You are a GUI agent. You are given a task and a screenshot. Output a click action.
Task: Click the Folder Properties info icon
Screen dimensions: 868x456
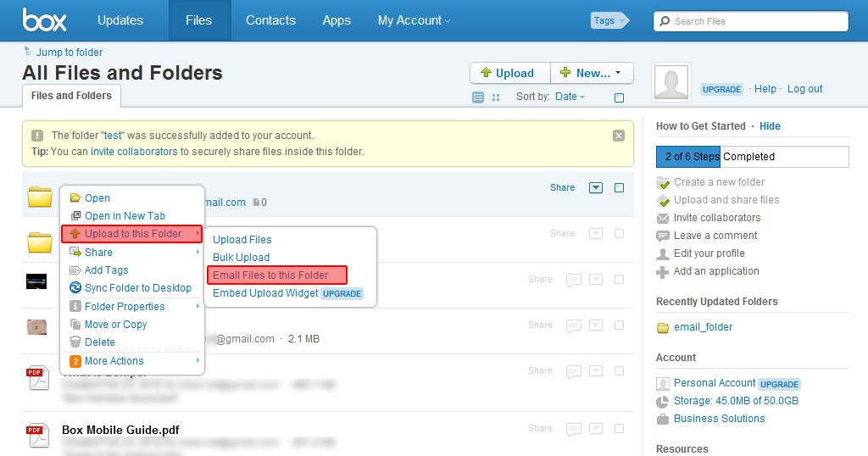click(x=75, y=306)
